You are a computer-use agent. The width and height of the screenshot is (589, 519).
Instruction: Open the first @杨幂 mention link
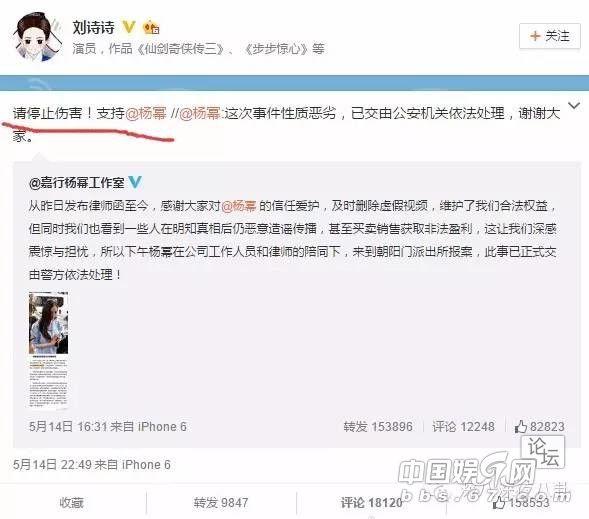click(145, 113)
